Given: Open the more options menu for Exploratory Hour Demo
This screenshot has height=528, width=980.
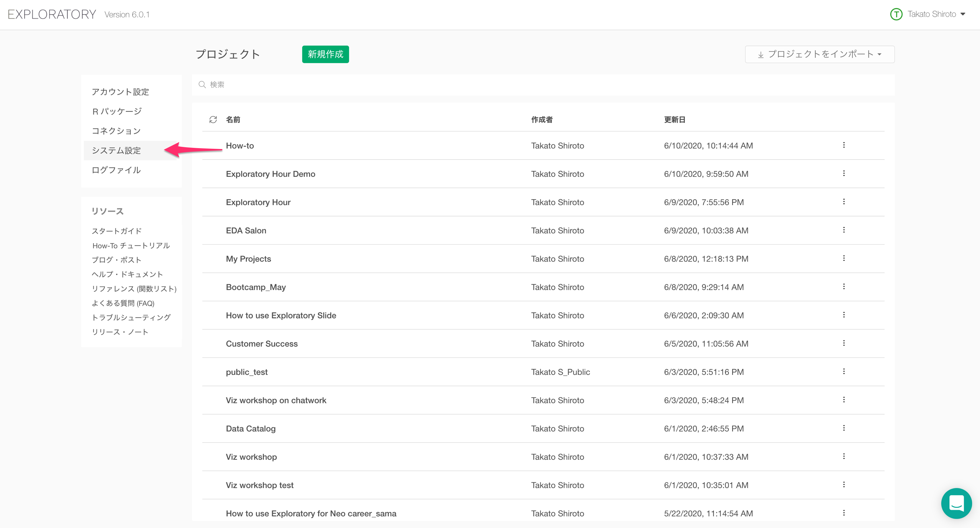Looking at the screenshot, I should point(844,173).
